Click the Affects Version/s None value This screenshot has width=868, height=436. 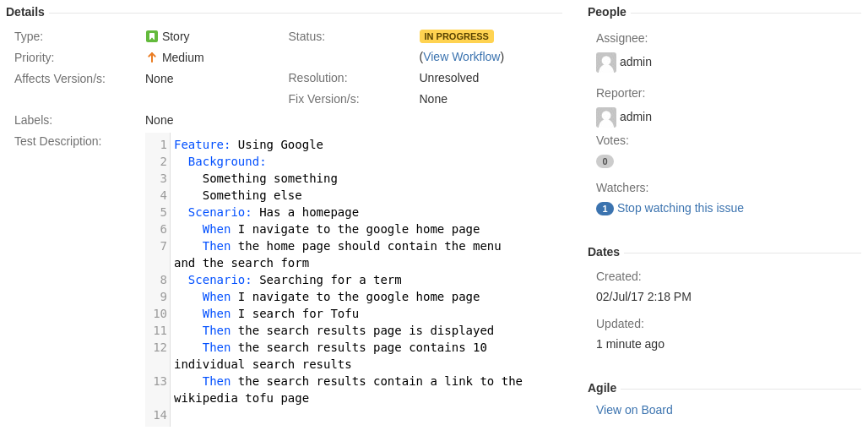tap(160, 79)
